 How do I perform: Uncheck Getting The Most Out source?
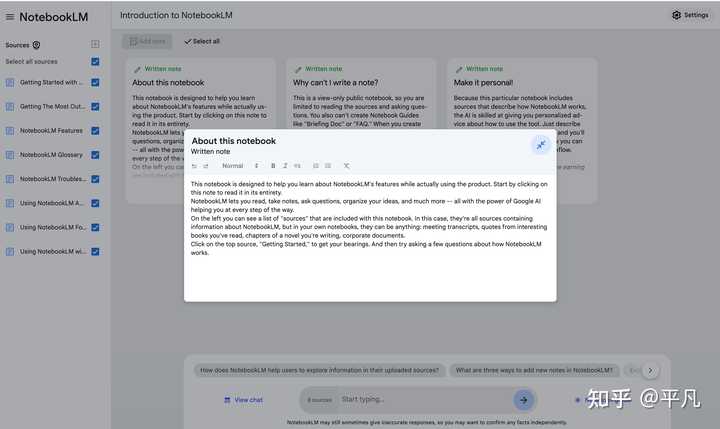click(95, 107)
